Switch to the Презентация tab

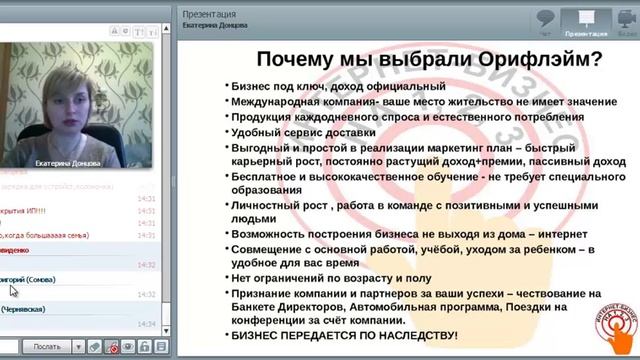tap(586, 23)
